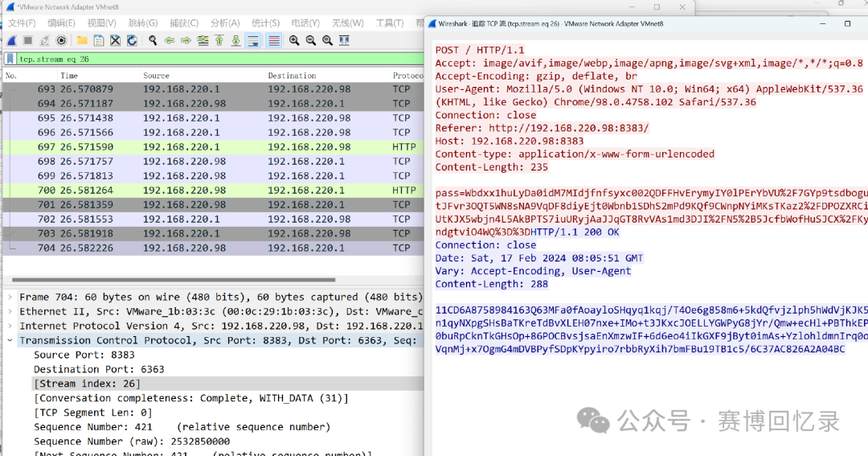Sort packet list by No. column
Image resolution: width=868 pixels, height=456 pixels.
coord(30,76)
